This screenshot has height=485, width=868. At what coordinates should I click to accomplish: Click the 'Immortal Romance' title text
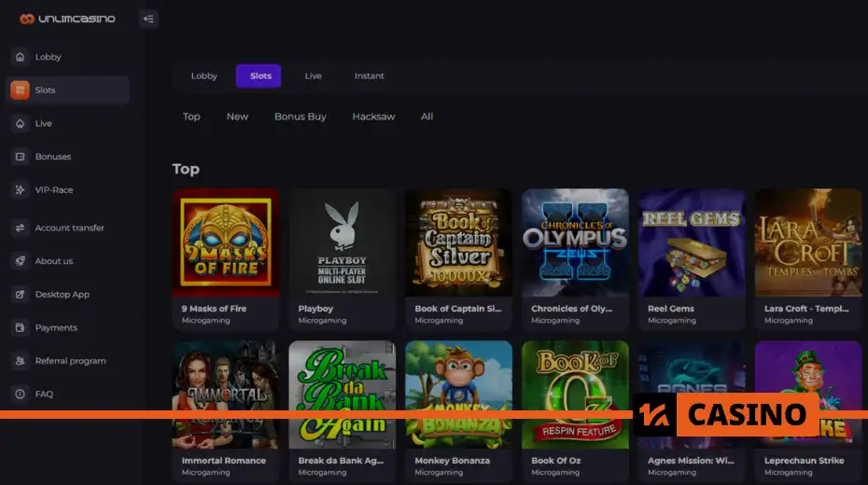224,461
